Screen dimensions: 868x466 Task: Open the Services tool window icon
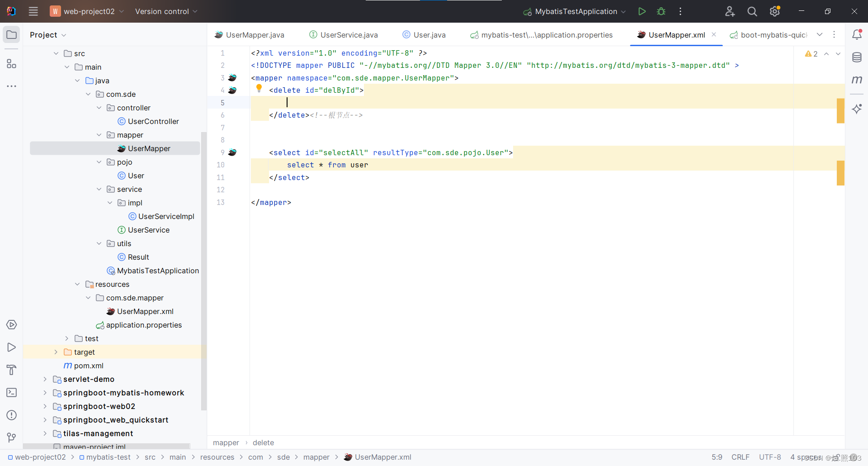pyautogui.click(x=12, y=325)
